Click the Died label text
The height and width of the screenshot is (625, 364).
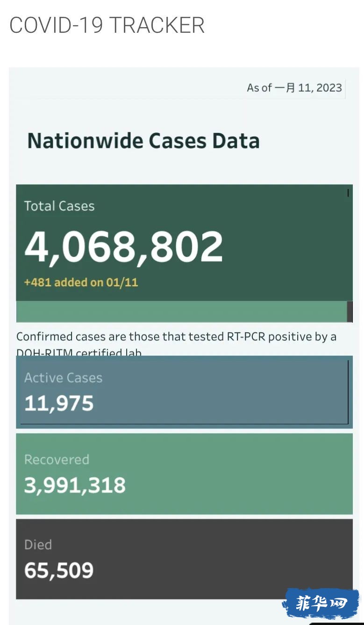38,545
